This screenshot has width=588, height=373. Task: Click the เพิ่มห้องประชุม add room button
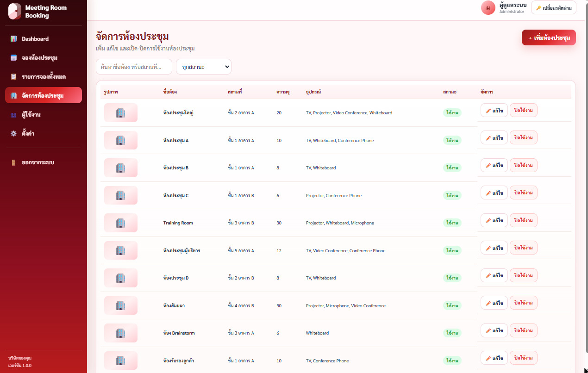click(x=549, y=38)
